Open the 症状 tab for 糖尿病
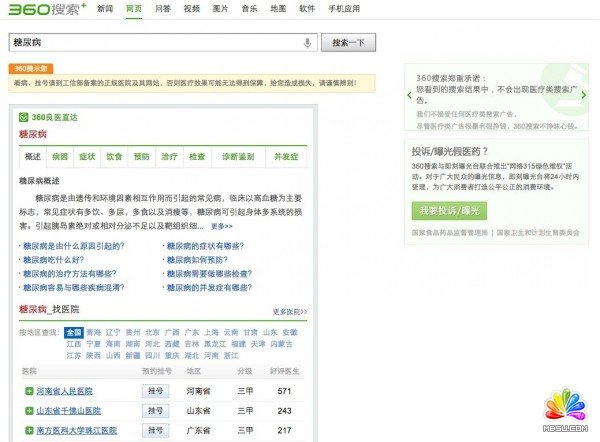This screenshot has width=600, height=442. pos(87,157)
